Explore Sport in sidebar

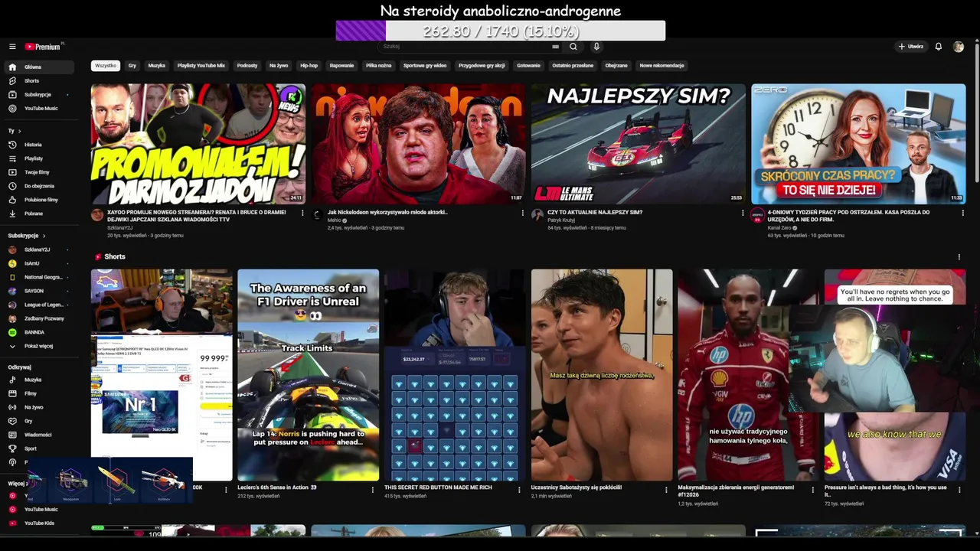tap(41, 448)
